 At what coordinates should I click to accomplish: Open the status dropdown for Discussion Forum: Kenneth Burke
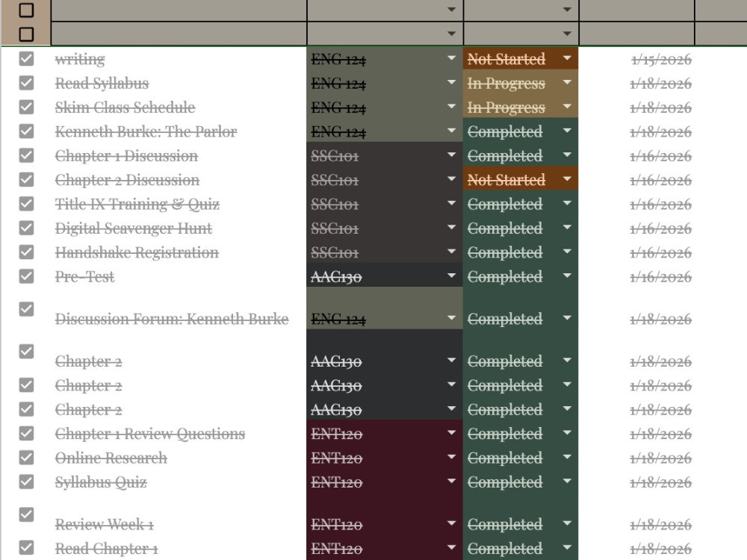click(567, 317)
